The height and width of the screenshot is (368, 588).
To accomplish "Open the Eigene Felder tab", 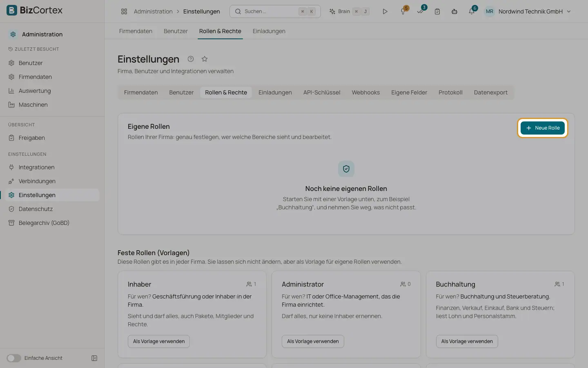I will 409,92.
